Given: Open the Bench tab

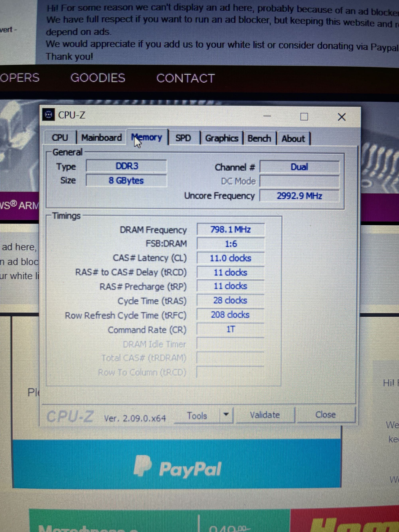Looking at the screenshot, I should click(259, 138).
